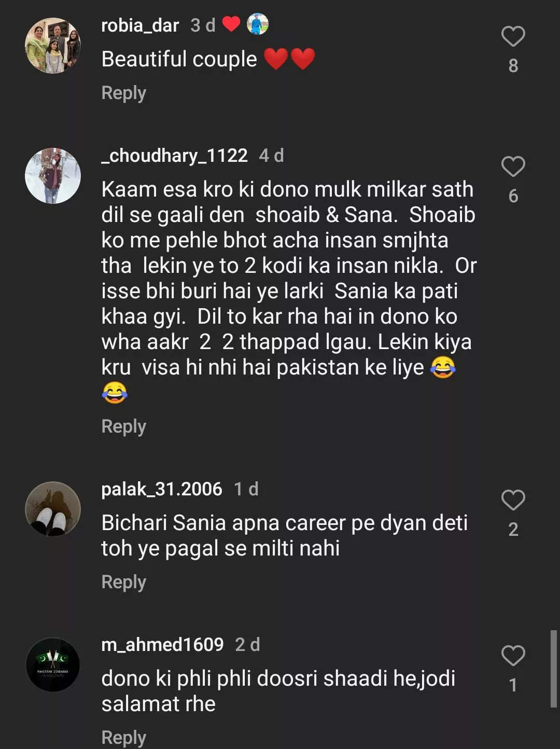This screenshot has width=560, height=749.
Task: Click the comments scrollbar thumb
Action: click(x=554, y=669)
